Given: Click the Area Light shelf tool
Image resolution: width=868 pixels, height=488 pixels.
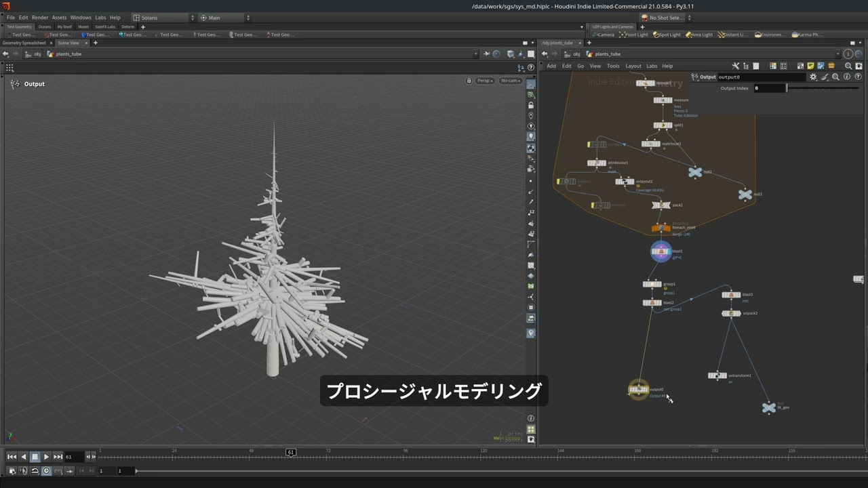Looking at the screenshot, I should pos(699,35).
